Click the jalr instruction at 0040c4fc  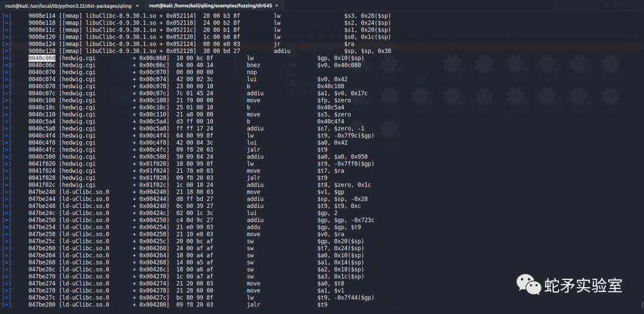(x=253, y=150)
